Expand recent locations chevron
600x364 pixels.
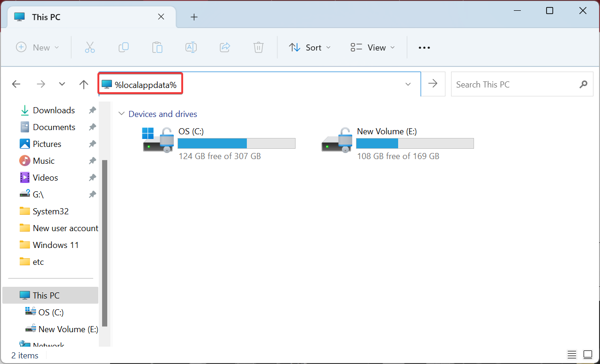pos(62,84)
